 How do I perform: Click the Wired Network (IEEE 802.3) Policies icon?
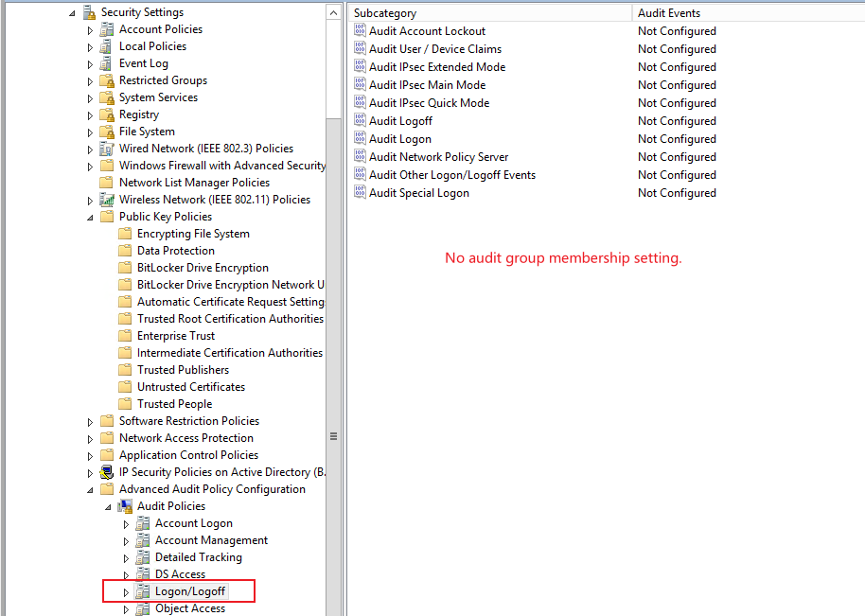107,149
